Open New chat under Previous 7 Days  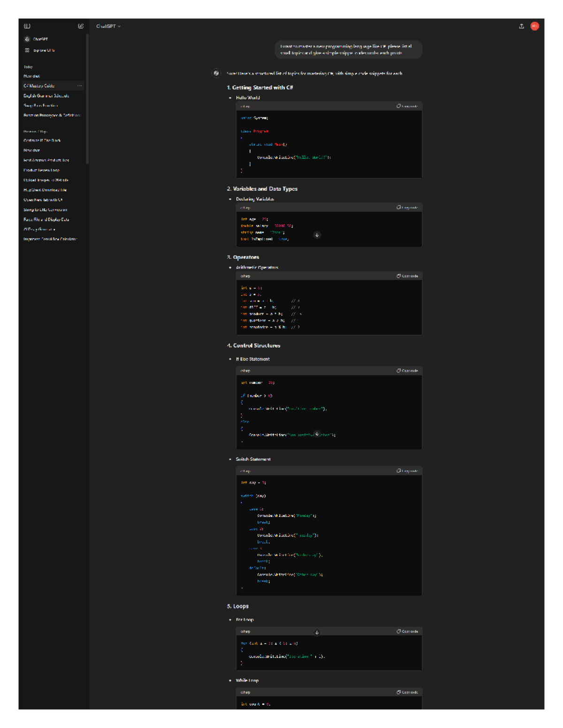click(x=32, y=150)
